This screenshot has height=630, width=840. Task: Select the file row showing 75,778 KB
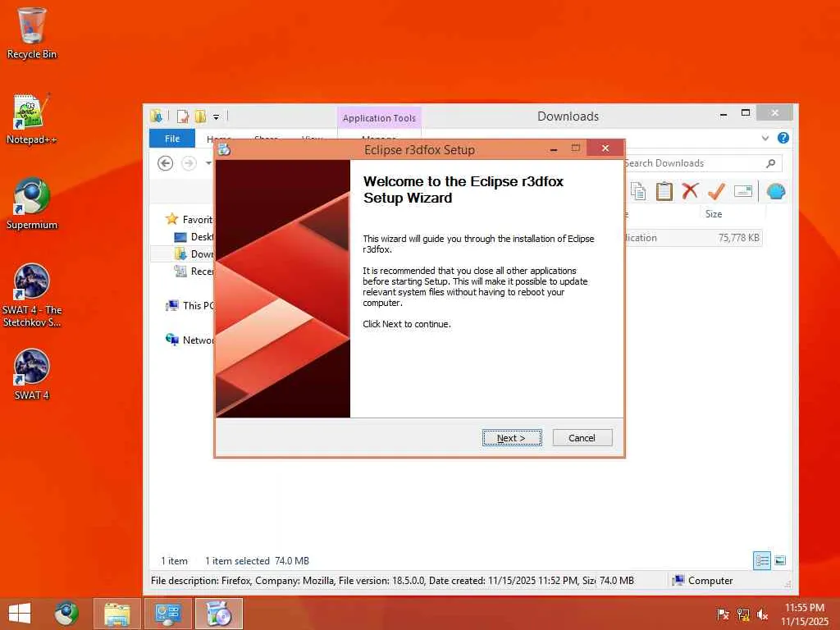pyautogui.click(x=694, y=238)
